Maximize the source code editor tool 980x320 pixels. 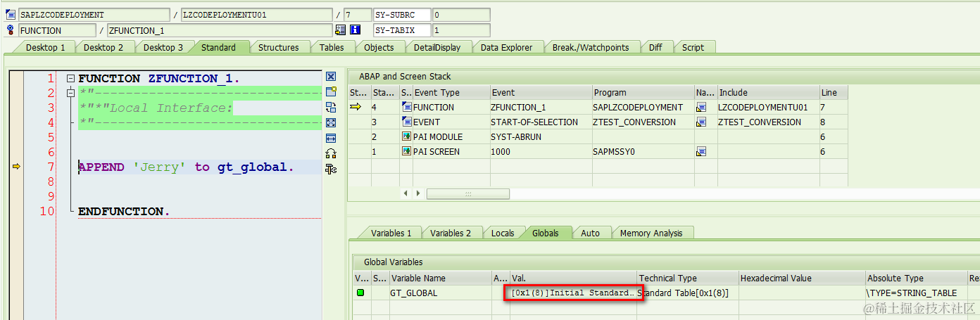(331, 122)
